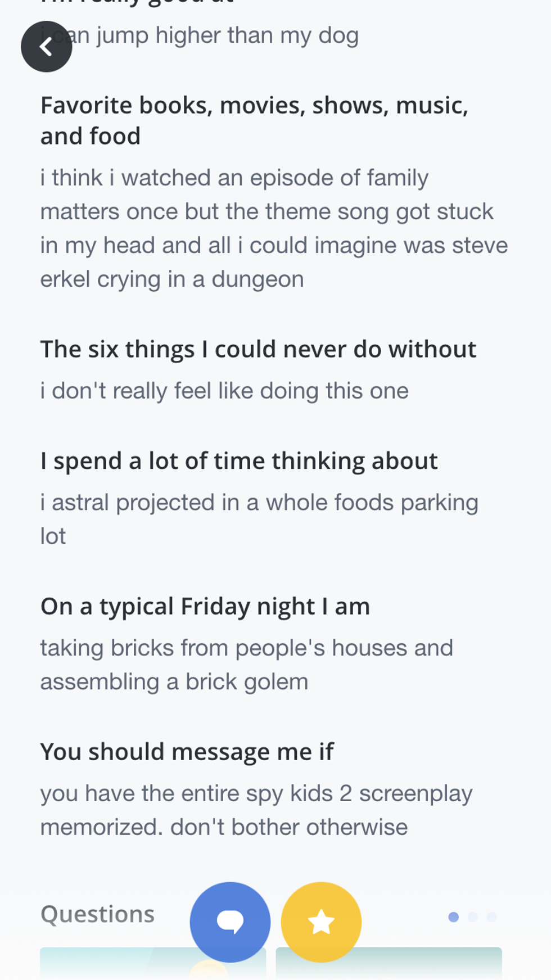The width and height of the screenshot is (551, 980).
Task: Switch to the second Questions page dot
Action: (473, 917)
